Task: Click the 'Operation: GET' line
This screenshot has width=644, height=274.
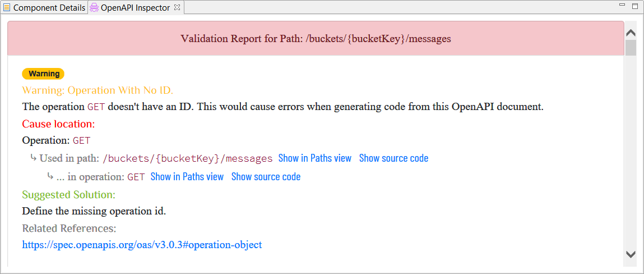Action: click(56, 140)
